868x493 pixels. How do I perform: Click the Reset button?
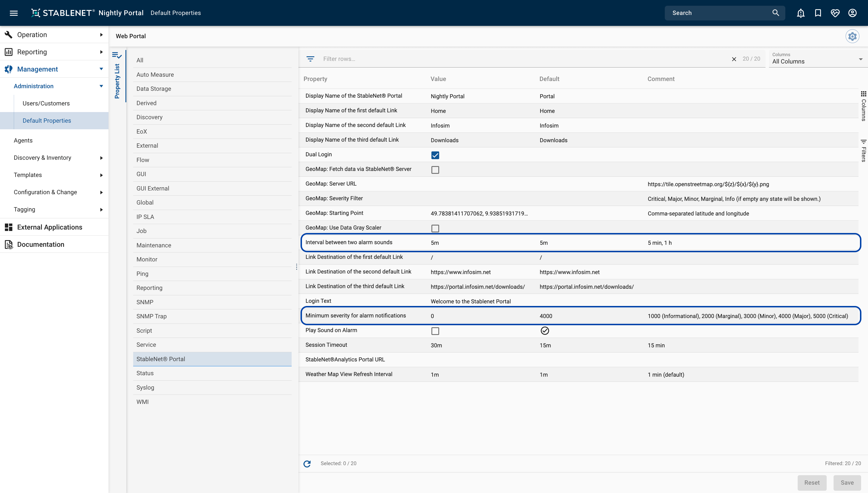[812, 482]
